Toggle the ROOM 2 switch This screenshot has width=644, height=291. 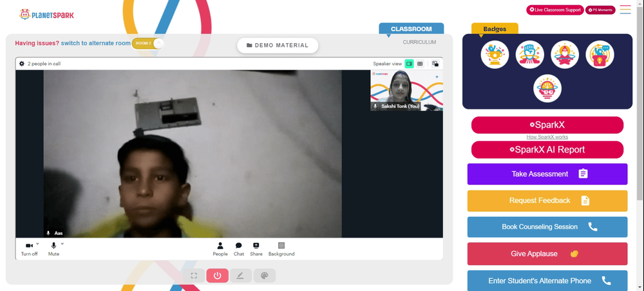(147, 43)
